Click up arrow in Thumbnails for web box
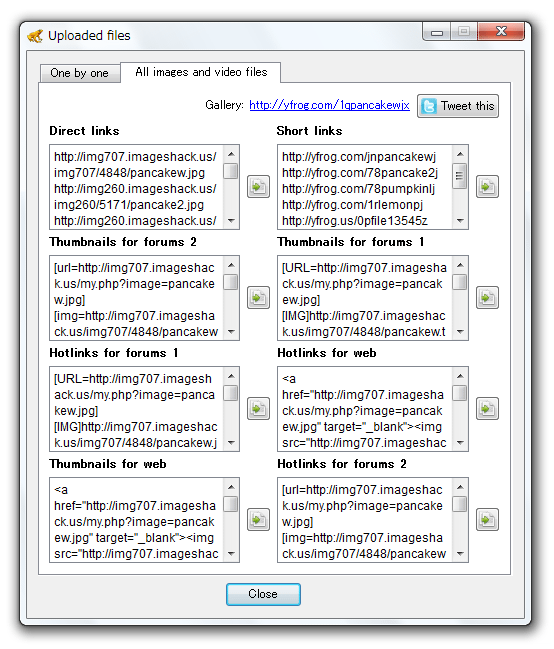 pos(231,487)
